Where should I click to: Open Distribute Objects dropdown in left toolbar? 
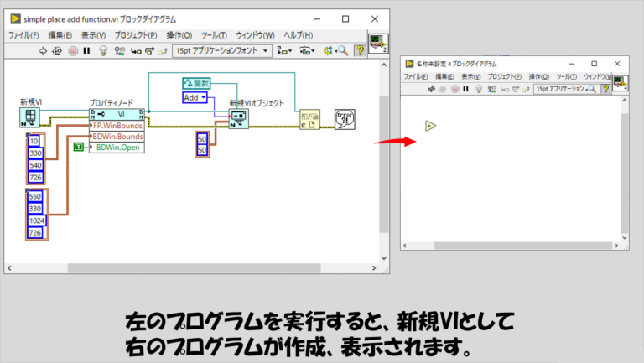point(307,51)
